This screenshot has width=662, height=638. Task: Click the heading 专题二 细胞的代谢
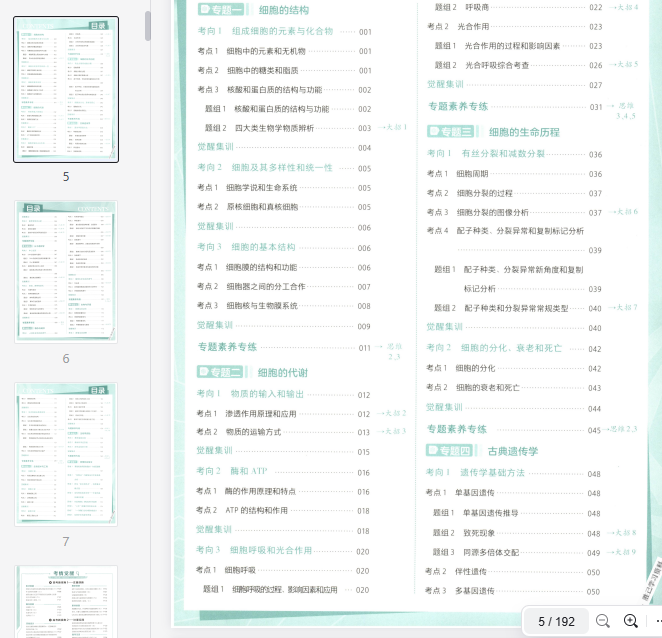(252, 372)
